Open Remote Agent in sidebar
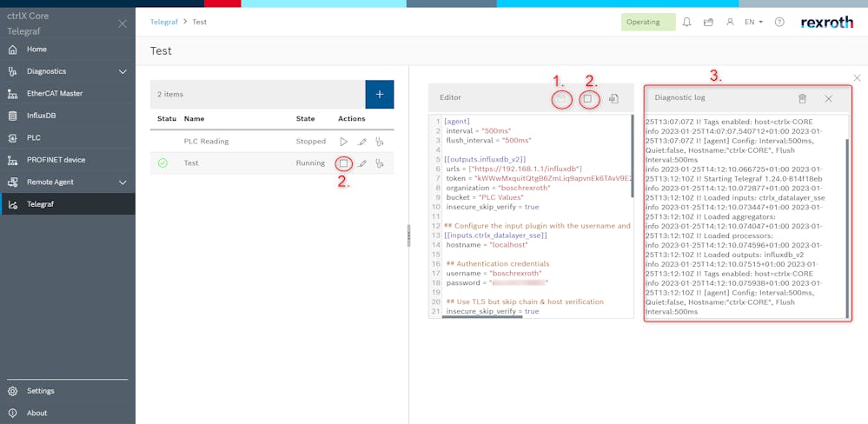The width and height of the screenshot is (868, 424). pos(68,182)
